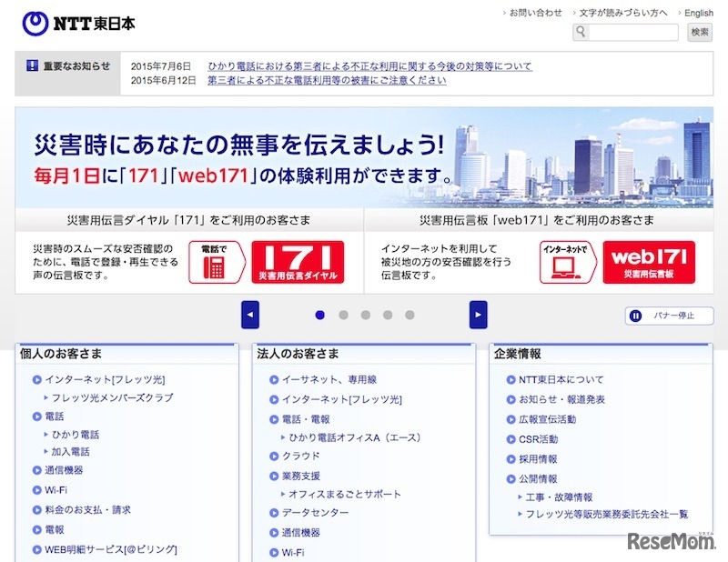Screen dimensions: 728x562
Task: Click the NTT East logo
Action: point(79,24)
